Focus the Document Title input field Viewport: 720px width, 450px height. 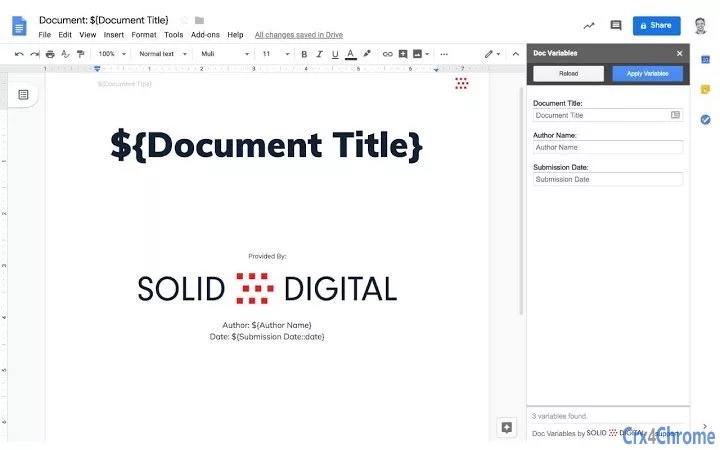tap(608, 115)
